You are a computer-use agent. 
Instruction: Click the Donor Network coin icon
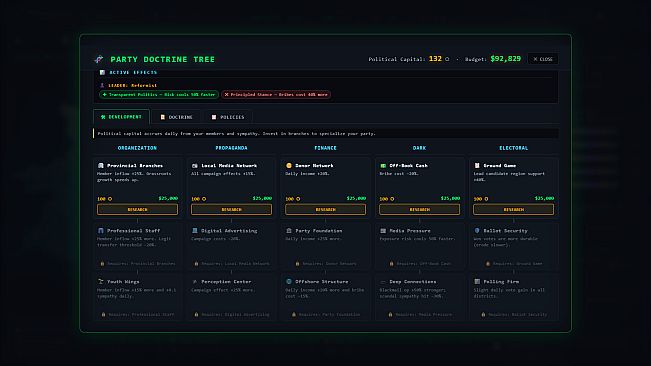point(289,166)
